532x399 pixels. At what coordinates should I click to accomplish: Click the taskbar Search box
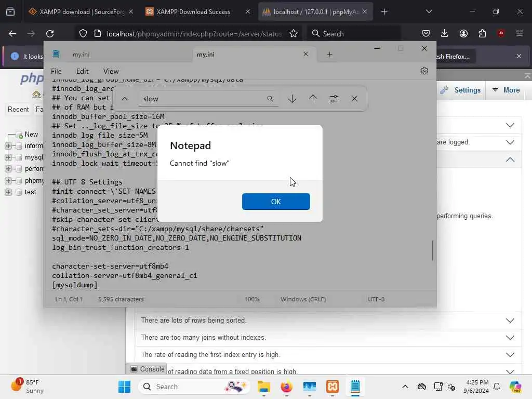[194, 387]
